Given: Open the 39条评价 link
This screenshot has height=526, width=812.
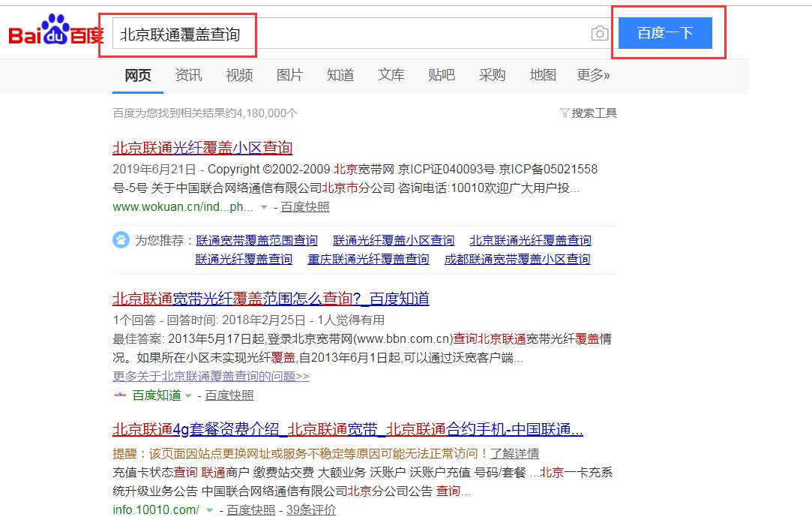Looking at the screenshot, I should 311,509.
